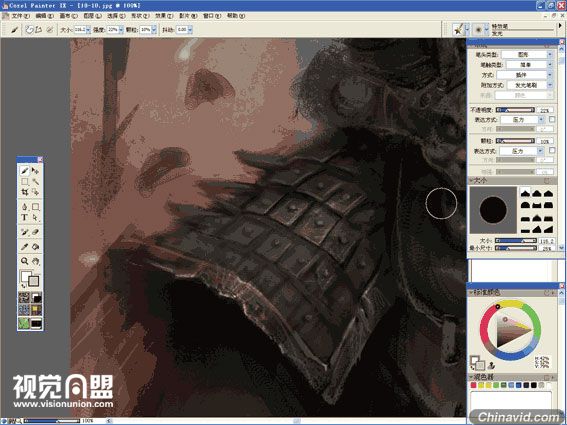Pick a hue on the color wheel ring

coord(510,330)
